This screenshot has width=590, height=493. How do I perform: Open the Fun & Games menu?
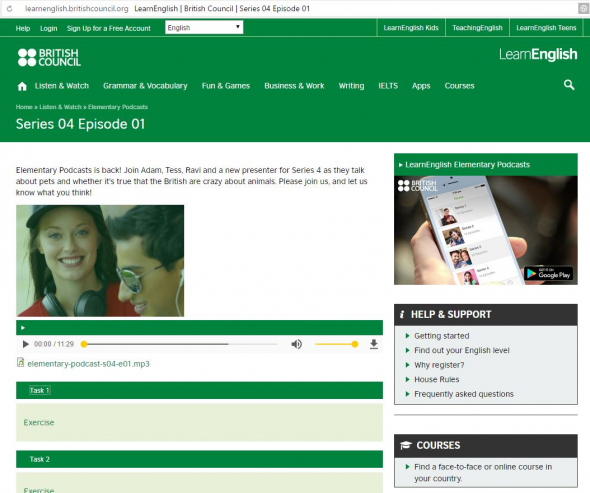coord(226,86)
